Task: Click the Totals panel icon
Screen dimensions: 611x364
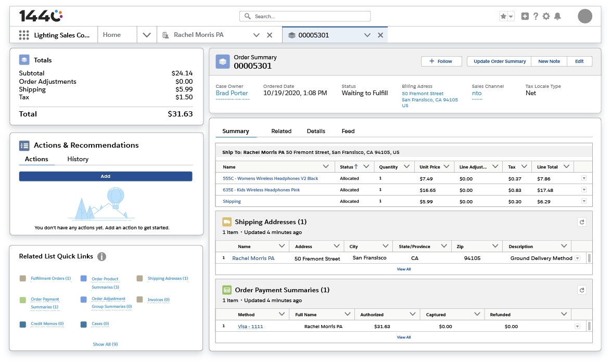Action: (x=24, y=60)
